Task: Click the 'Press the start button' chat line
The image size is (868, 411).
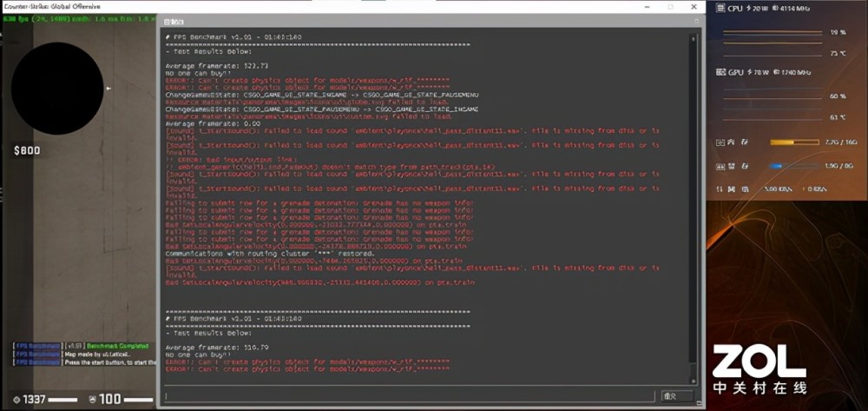Action: [x=109, y=362]
